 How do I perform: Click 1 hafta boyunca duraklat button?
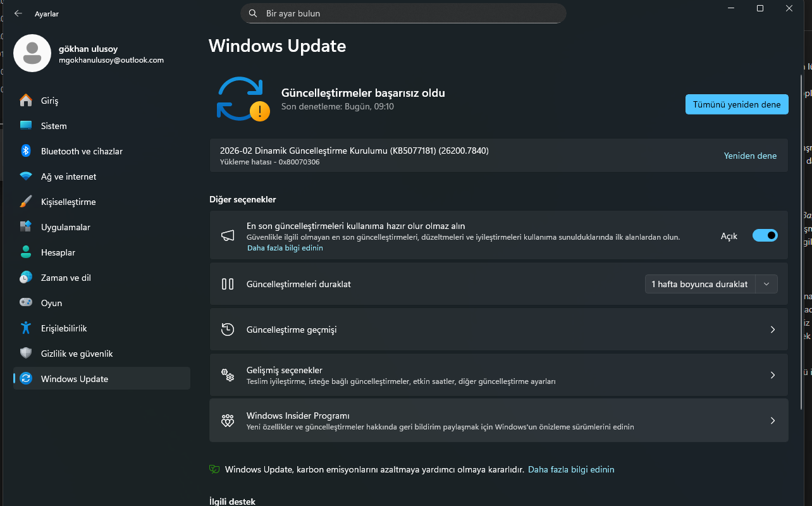[699, 284]
